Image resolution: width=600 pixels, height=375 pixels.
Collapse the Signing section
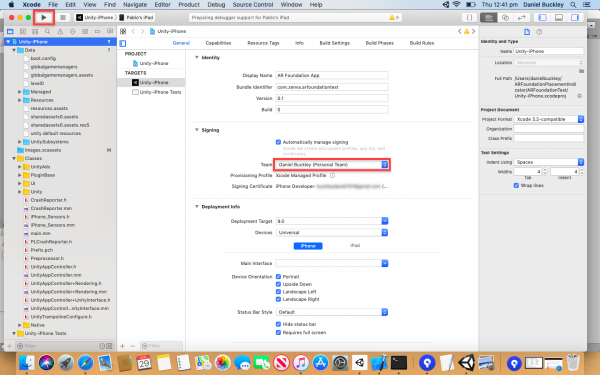click(x=197, y=130)
